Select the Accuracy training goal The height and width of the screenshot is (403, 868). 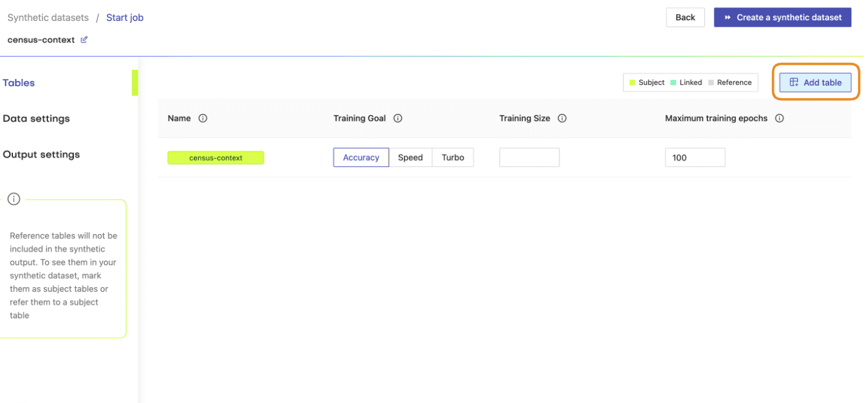pyautogui.click(x=361, y=158)
